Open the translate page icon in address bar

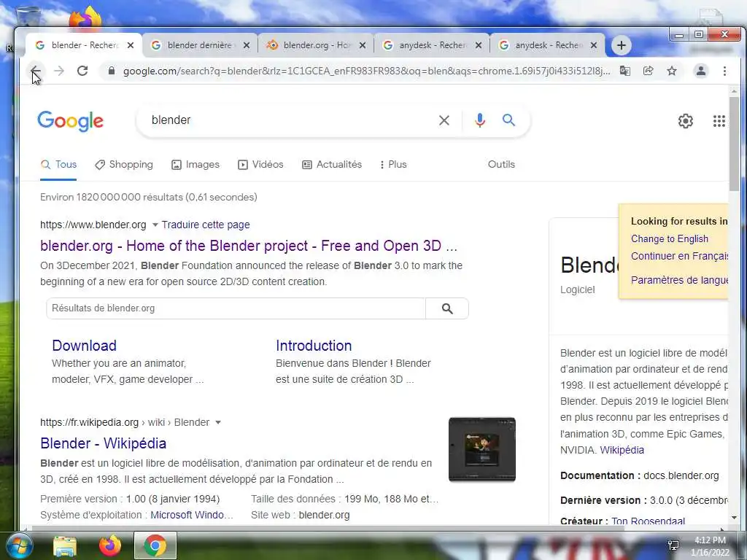point(624,71)
